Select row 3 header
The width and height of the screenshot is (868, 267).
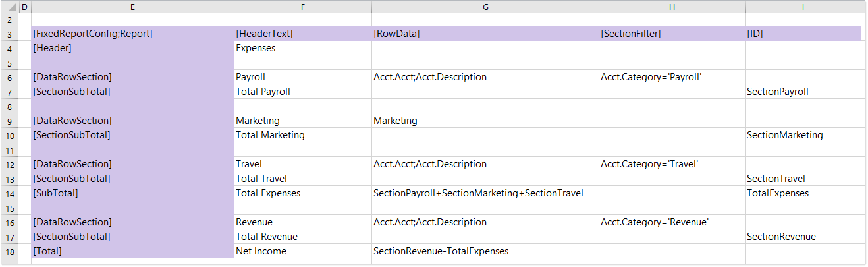(9, 34)
